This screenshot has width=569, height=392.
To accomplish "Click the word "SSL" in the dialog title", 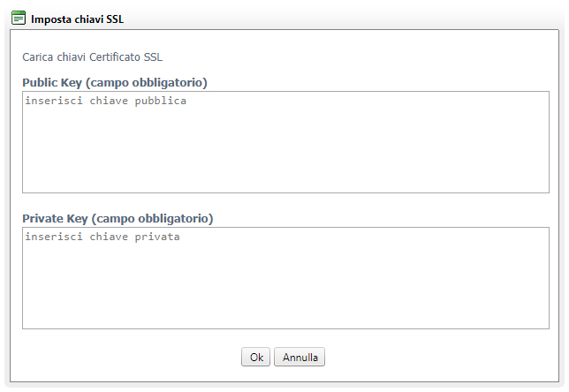I will coord(115,19).
